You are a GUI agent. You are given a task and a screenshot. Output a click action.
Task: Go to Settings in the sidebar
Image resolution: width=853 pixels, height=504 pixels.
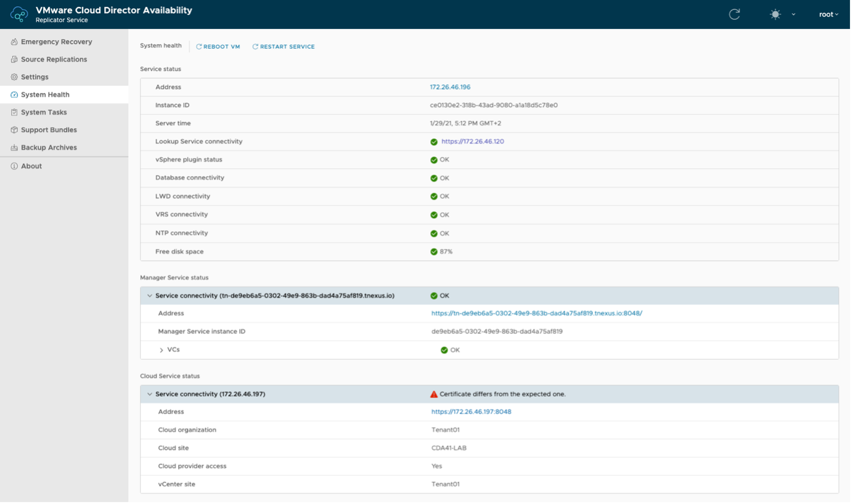[35, 77]
